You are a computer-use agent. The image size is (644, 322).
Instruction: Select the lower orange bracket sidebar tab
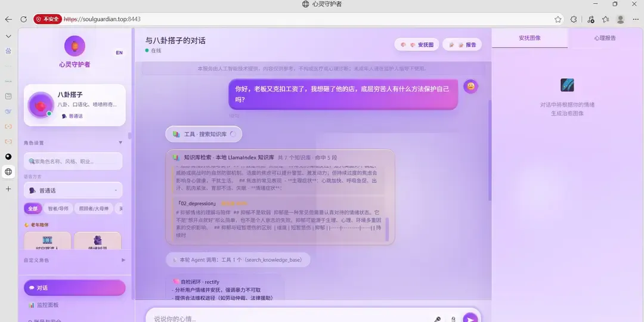click(8, 142)
